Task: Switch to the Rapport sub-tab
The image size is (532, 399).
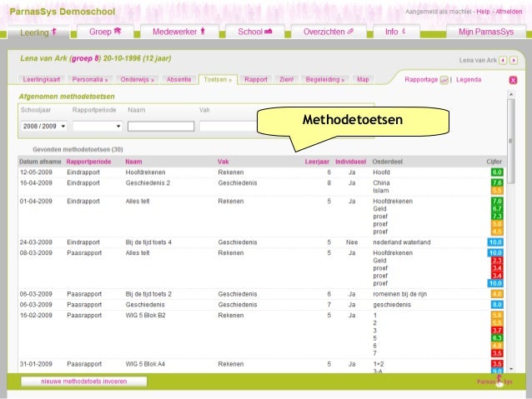Action: [x=256, y=80]
